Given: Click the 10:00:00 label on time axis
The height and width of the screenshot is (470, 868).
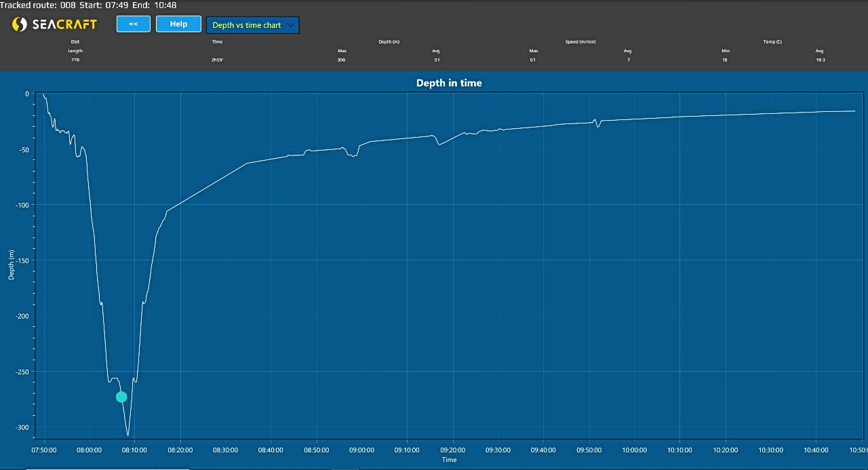Looking at the screenshot, I should (634, 450).
